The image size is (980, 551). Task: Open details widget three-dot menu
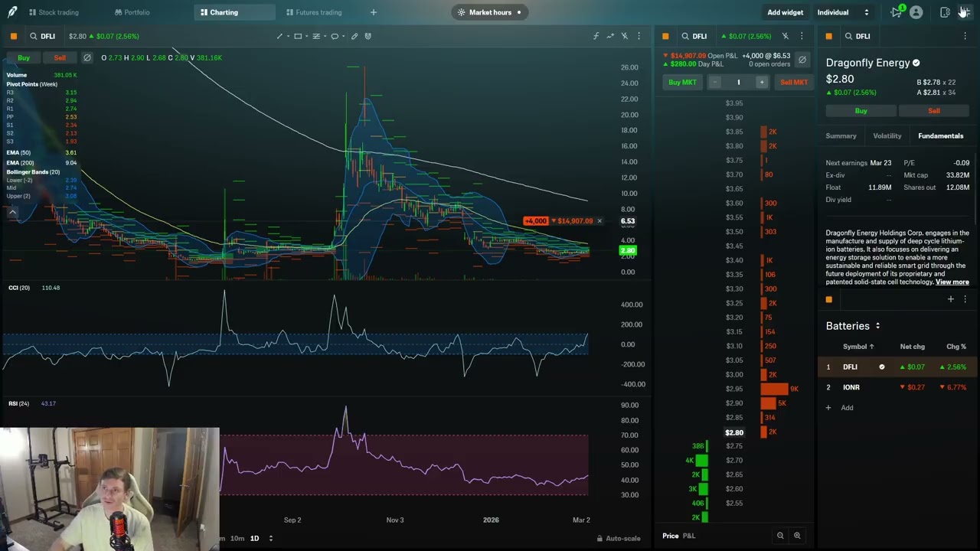click(965, 36)
